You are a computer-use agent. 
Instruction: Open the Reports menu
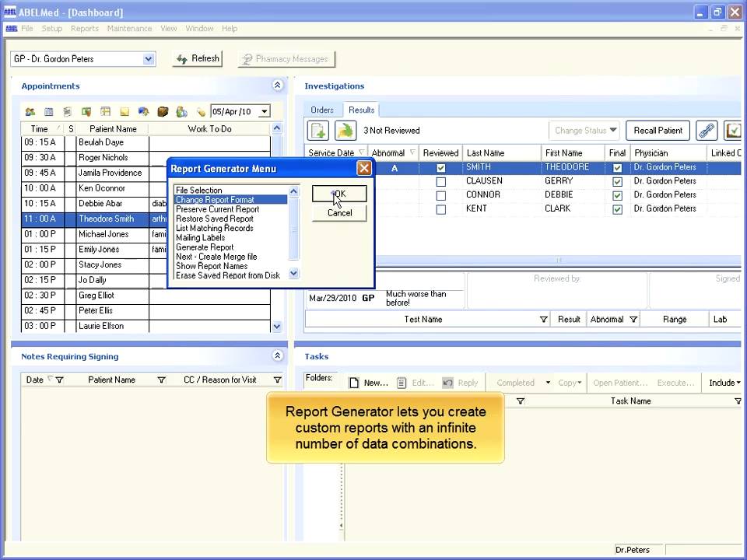85,29
